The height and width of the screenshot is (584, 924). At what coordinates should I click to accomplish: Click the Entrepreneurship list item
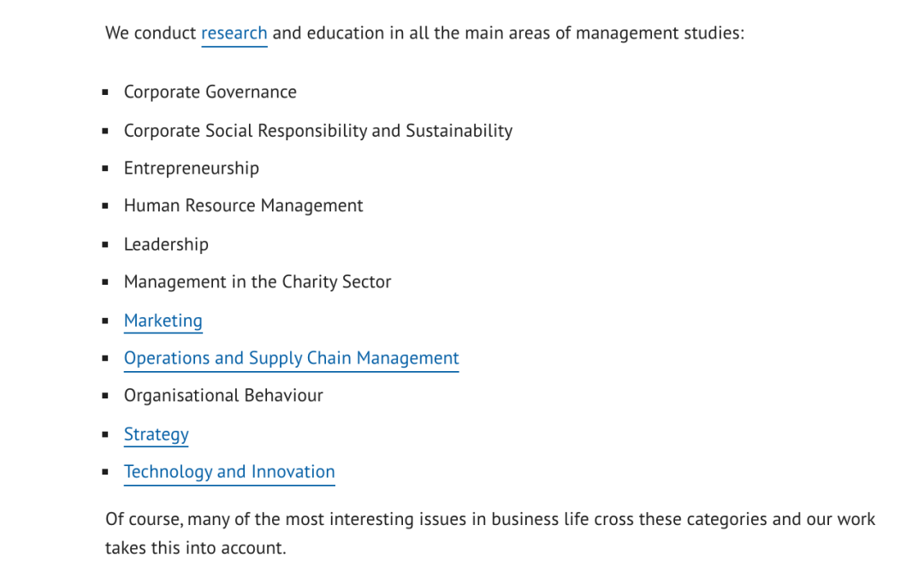[191, 168]
